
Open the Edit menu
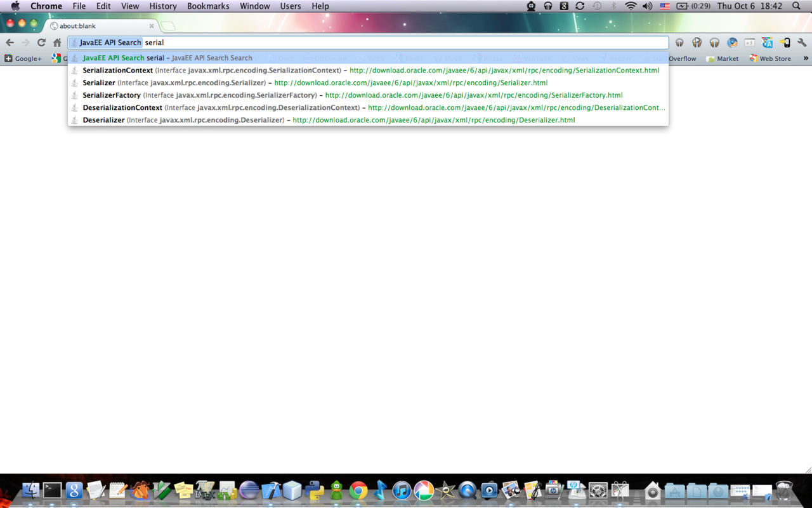click(103, 6)
